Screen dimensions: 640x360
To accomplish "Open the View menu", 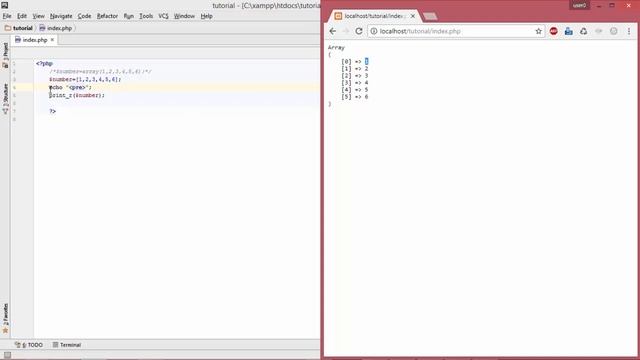I will 38,16.
